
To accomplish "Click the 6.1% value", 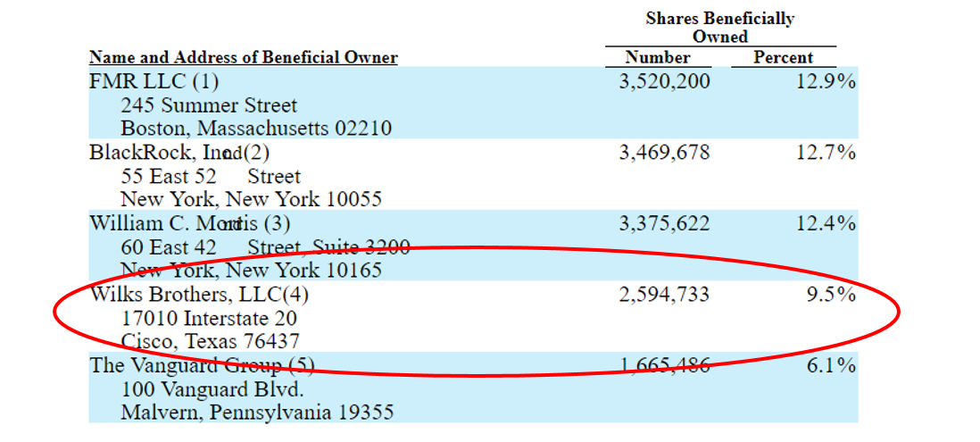I will click(831, 366).
